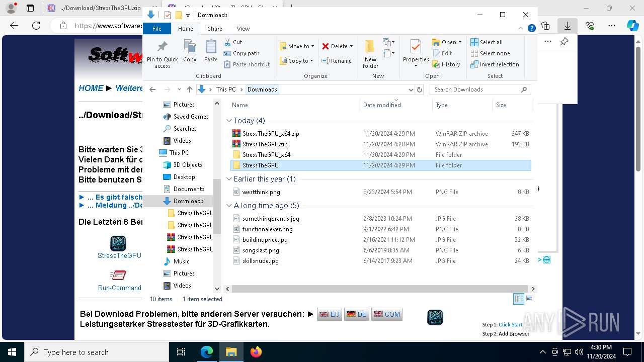Open Music in navigation pane
The width and height of the screenshot is (644, 362).
(x=177, y=261)
